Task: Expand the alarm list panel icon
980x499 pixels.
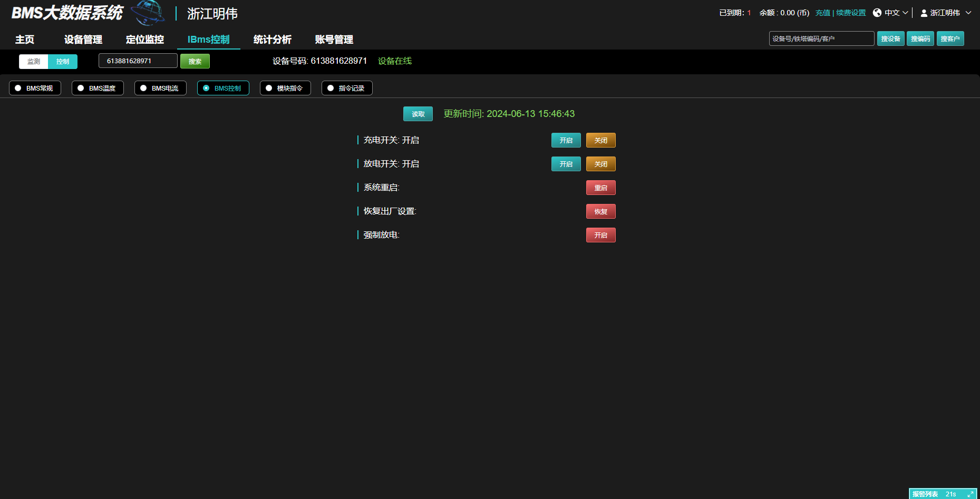Action: point(970,494)
